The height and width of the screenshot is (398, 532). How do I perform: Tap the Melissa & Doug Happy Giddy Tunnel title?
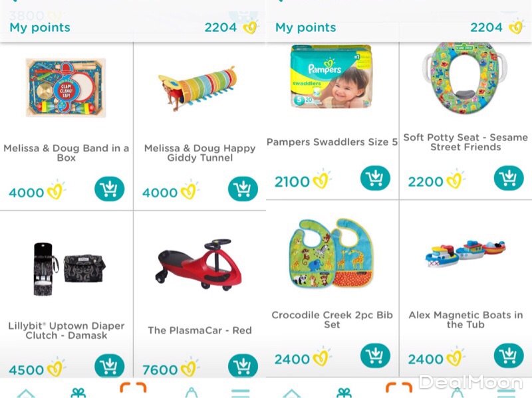pyautogui.click(x=199, y=153)
